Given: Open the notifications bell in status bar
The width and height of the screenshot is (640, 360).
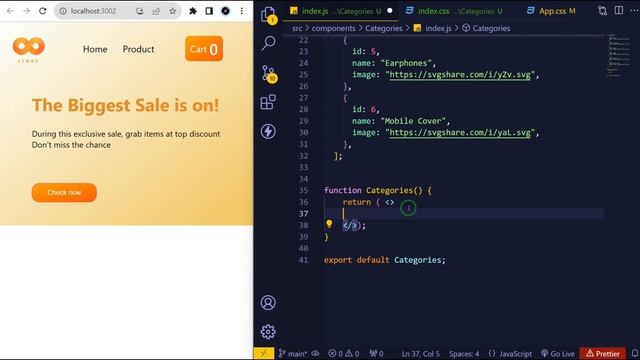Looking at the screenshot, I should coord(635,353).
